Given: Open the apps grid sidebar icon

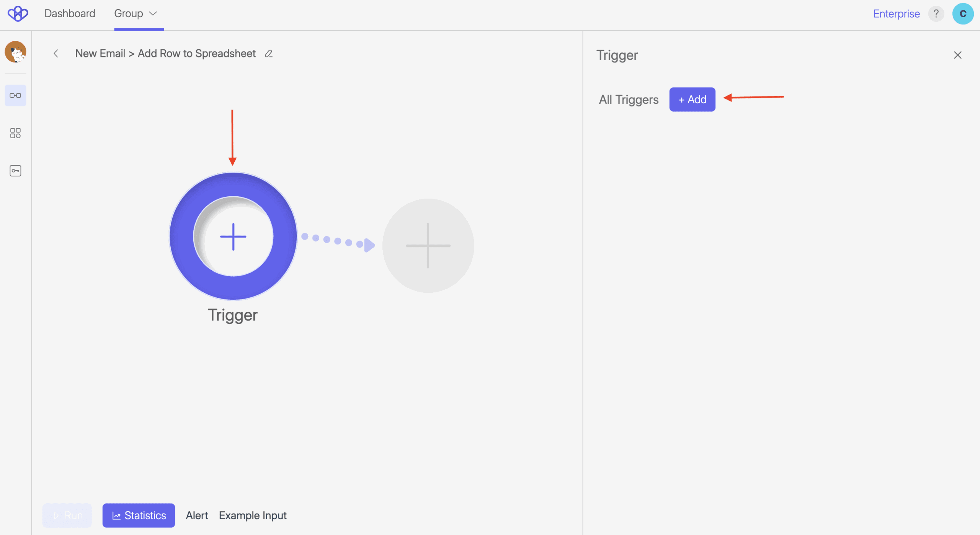Looking at the screenshot, I should click(15, 133).
